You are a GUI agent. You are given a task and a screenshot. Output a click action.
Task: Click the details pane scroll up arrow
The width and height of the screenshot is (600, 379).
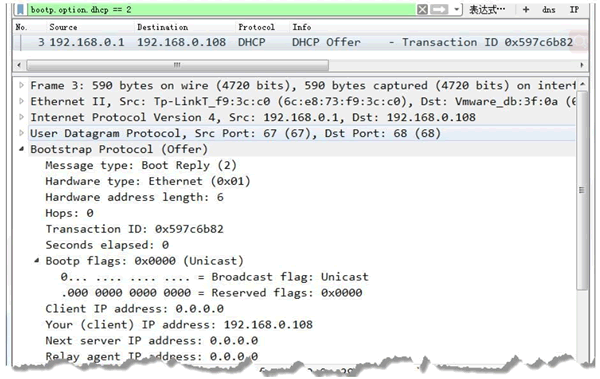pyautogui.click(x=582, y=84)
